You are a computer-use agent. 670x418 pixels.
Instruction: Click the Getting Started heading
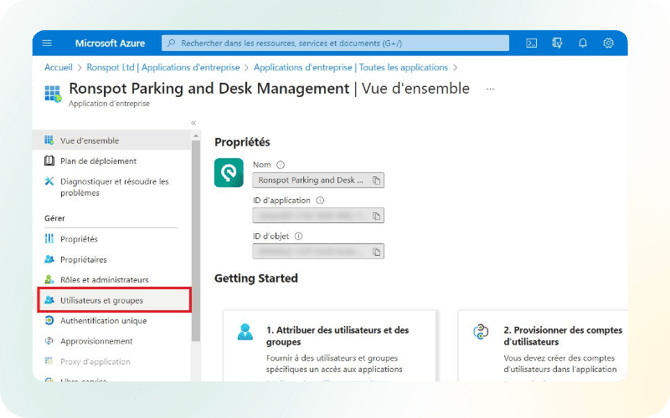[256, 278]
